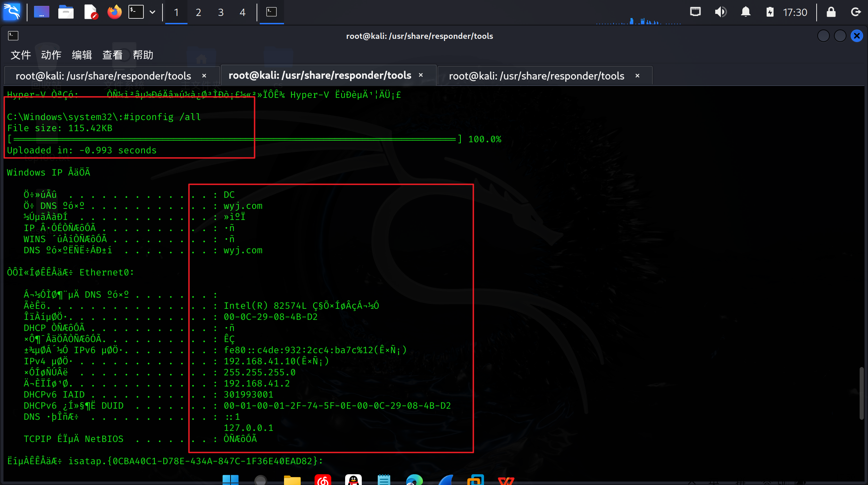Select the first responder/tools terminal tab

point(103,76)
